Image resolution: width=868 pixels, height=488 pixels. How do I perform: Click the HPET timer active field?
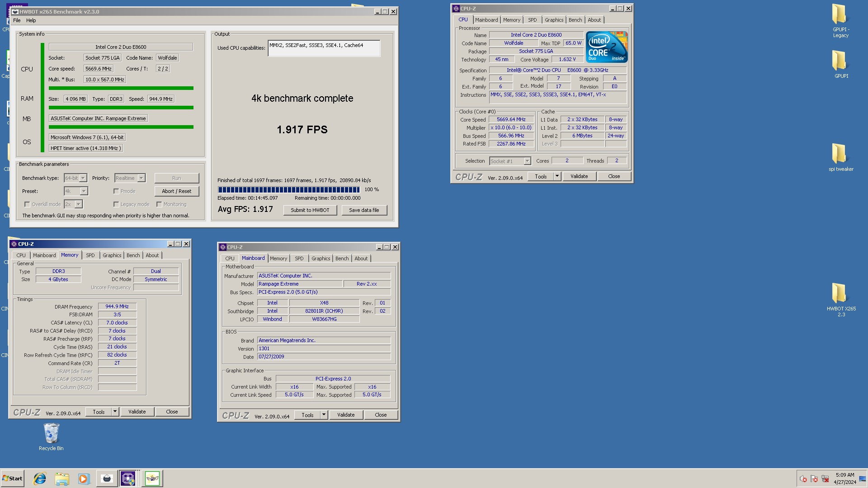(86, 149)
